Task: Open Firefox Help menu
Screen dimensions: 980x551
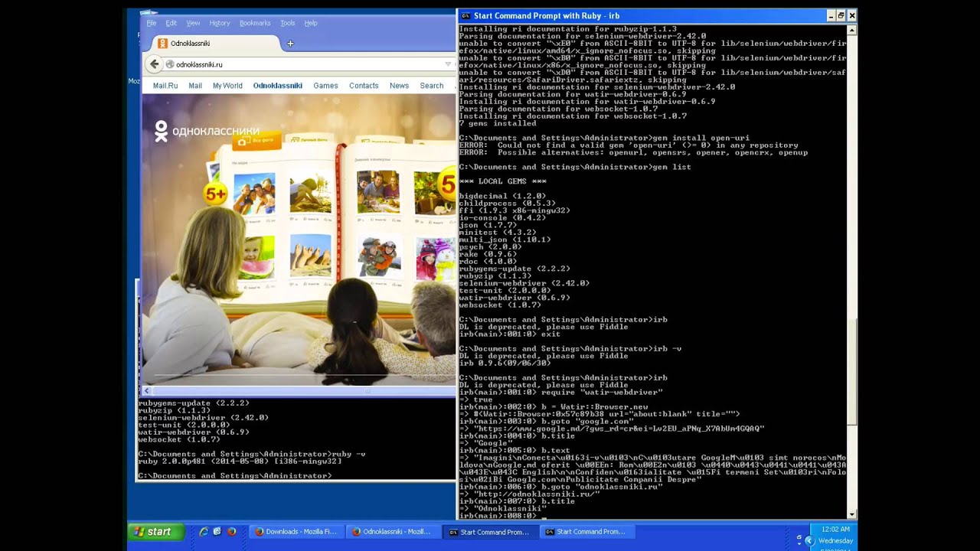Action: (311, 23)
